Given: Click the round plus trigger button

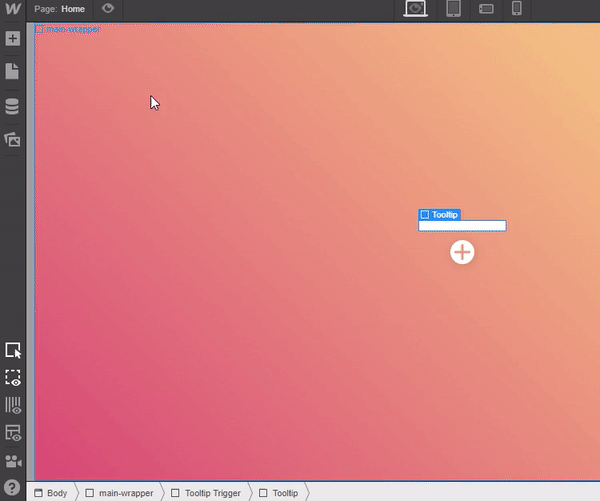Looking at the screenshot, I should coord(462,252).
